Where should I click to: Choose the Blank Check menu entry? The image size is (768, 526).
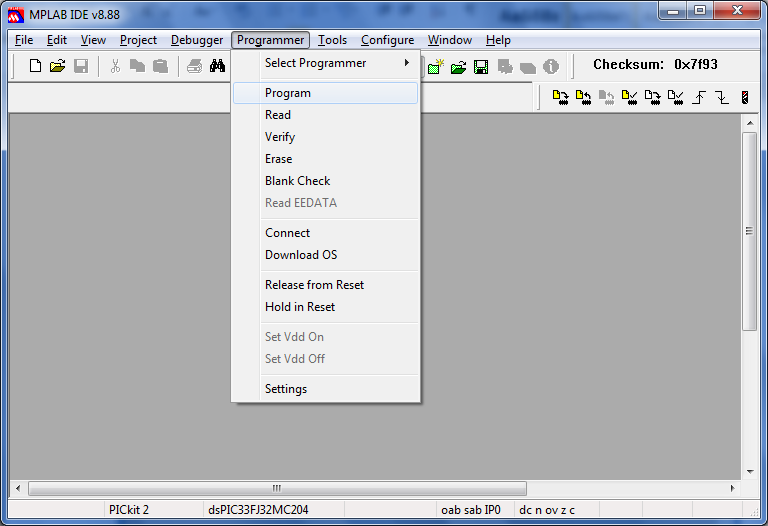tap(326, 181)
